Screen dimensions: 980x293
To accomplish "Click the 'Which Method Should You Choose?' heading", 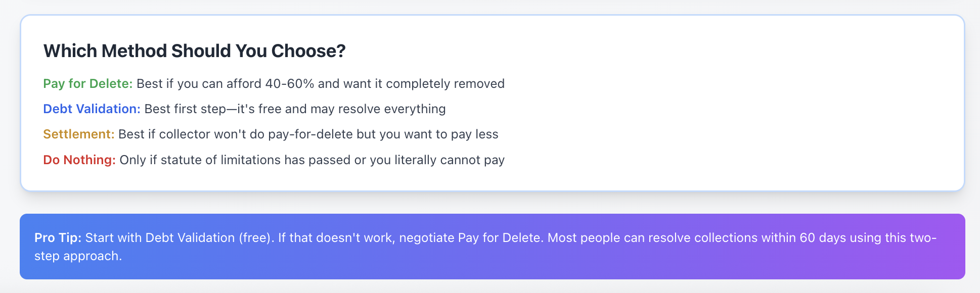I will (194, 51).
